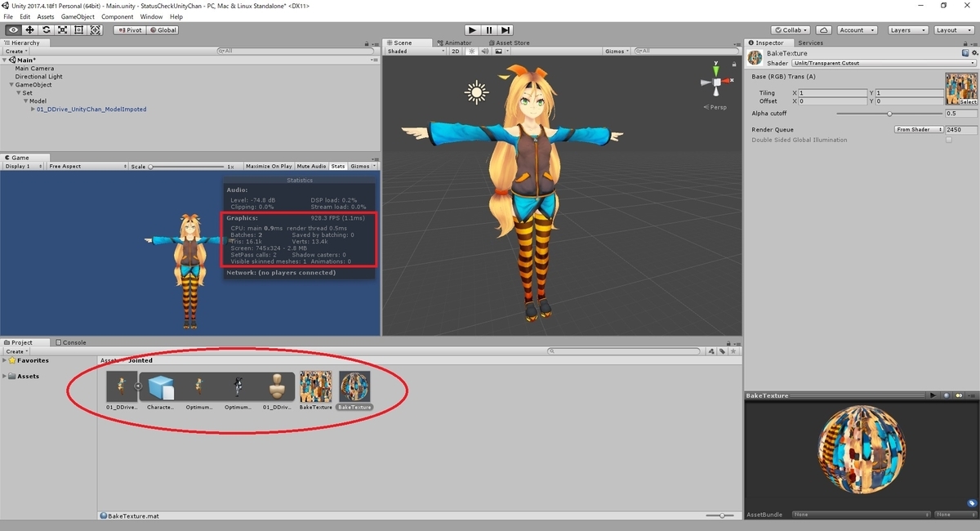Search project by type icon
The height and width of the screenshot is (531, 980).
[711, 351]
